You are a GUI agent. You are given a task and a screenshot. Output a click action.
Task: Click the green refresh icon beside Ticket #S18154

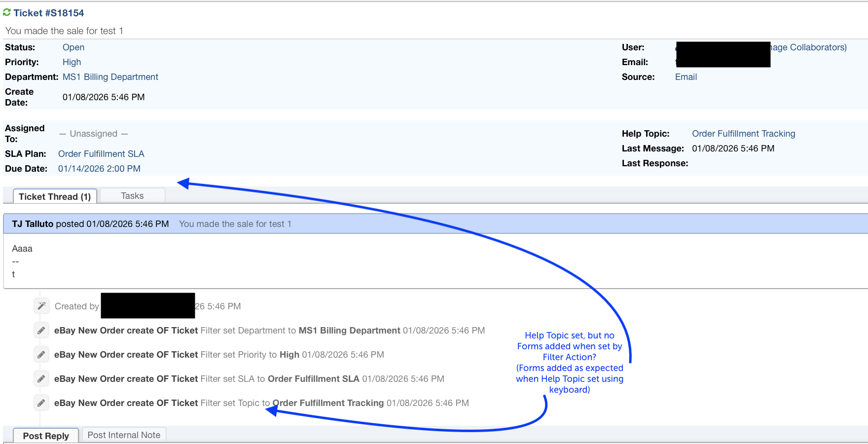(7, 12)
